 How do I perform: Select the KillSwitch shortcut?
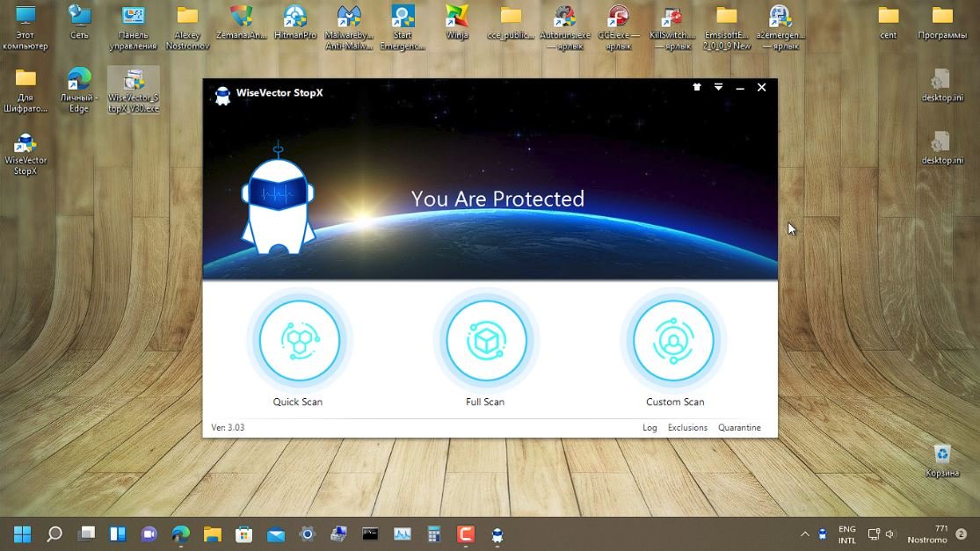(672, 27)
